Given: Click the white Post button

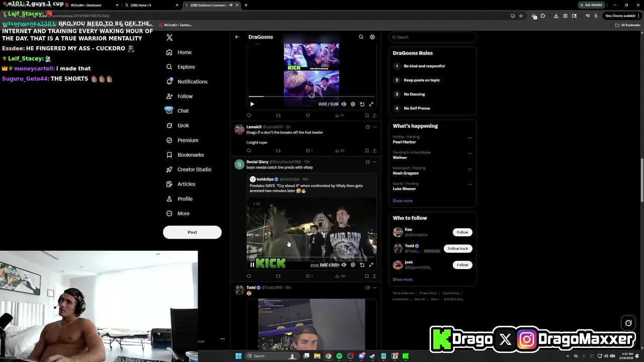Looking at the screenshot, I should click(x=192, y=232).
